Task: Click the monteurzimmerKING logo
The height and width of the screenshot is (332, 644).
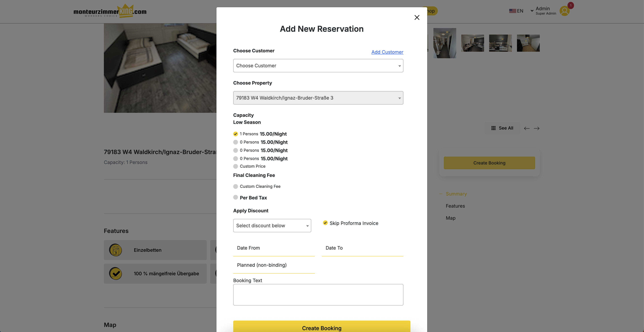Action: [x=110, y=11]
